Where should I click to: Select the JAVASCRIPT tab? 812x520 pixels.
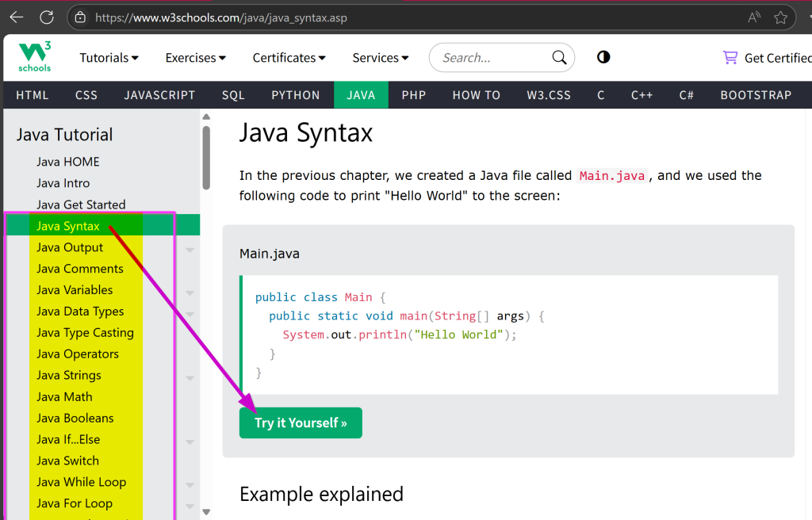pos(159,95)
